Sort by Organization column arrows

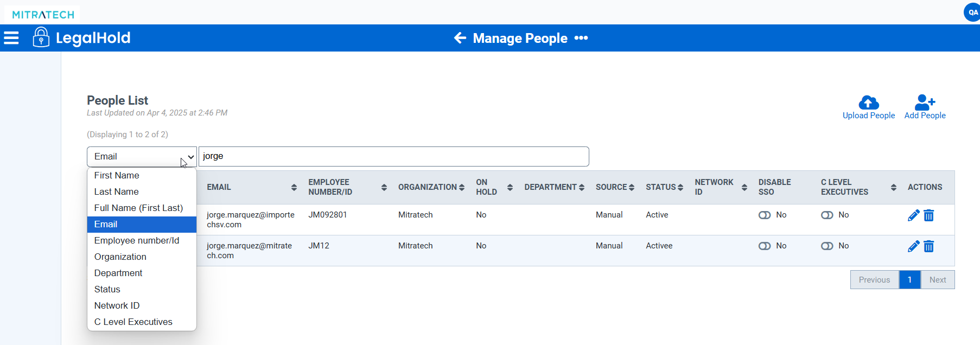click(462, 187)
